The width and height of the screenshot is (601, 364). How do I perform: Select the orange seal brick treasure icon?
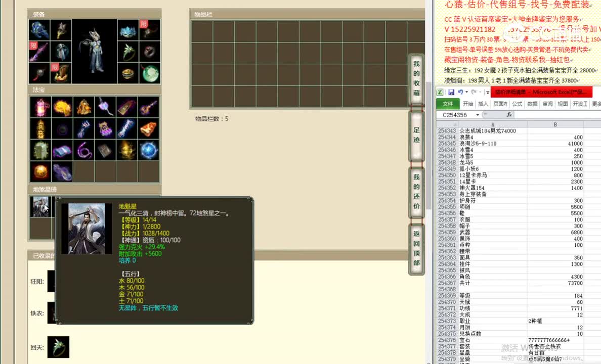pyautogui.click(x=148, y=129)
